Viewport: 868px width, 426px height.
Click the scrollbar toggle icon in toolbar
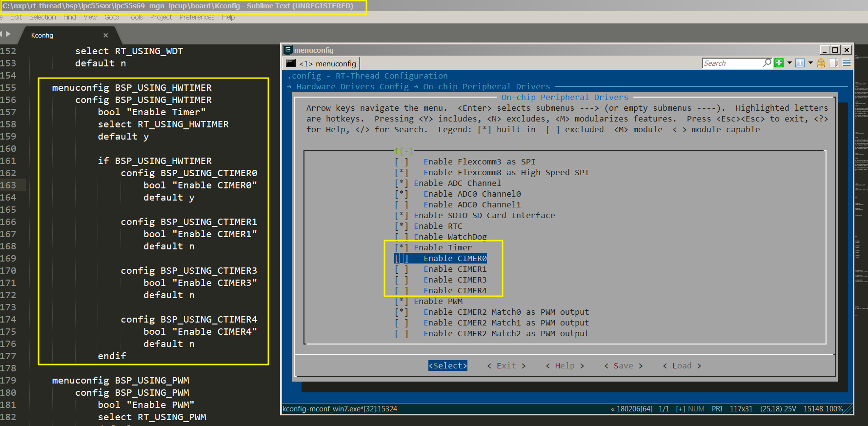(833, 63)
